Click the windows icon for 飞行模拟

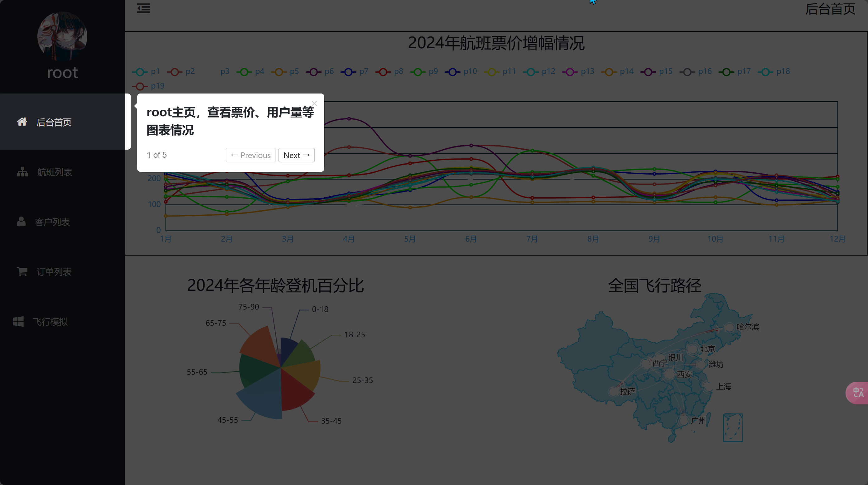tap(18, 321)
